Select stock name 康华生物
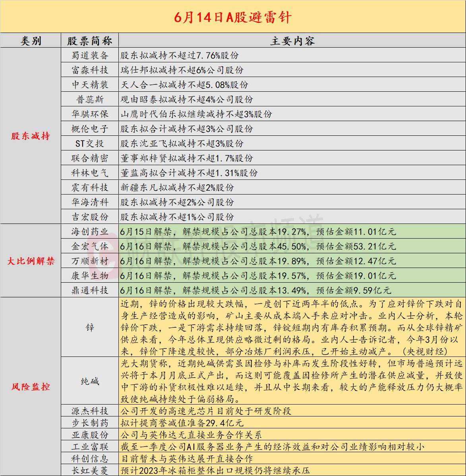 click(x=90, y=276)
